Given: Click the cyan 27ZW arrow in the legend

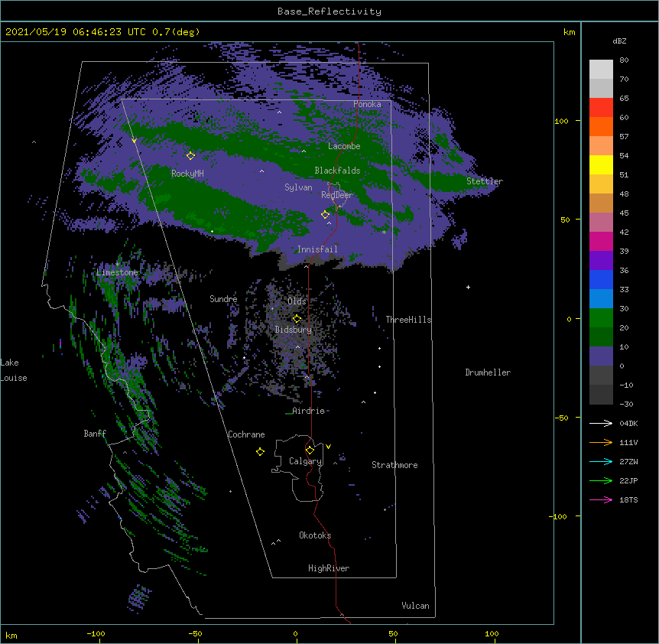Looking at the screenshot, I should coord(601,461).
